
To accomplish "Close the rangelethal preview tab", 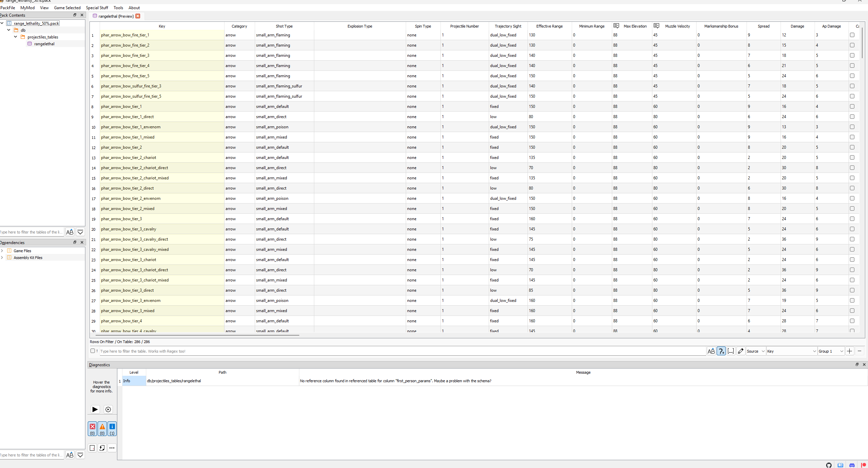I will pyautogui.click(x=138, y=16).
